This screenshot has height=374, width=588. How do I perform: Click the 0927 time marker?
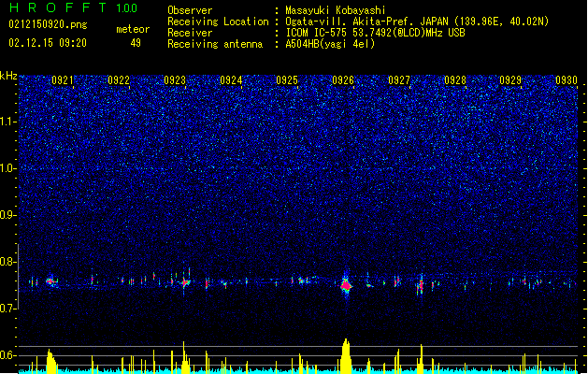click(399, 80)
